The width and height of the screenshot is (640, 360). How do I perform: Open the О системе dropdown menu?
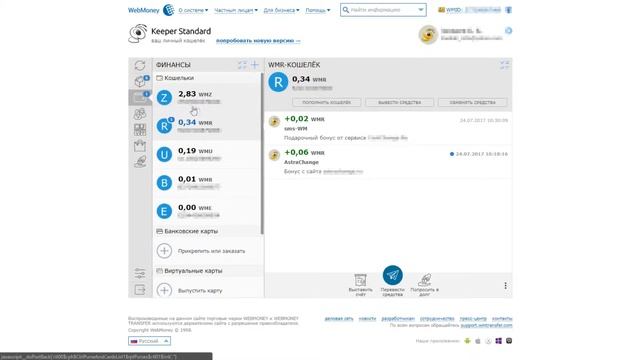[x=193, y=10]
